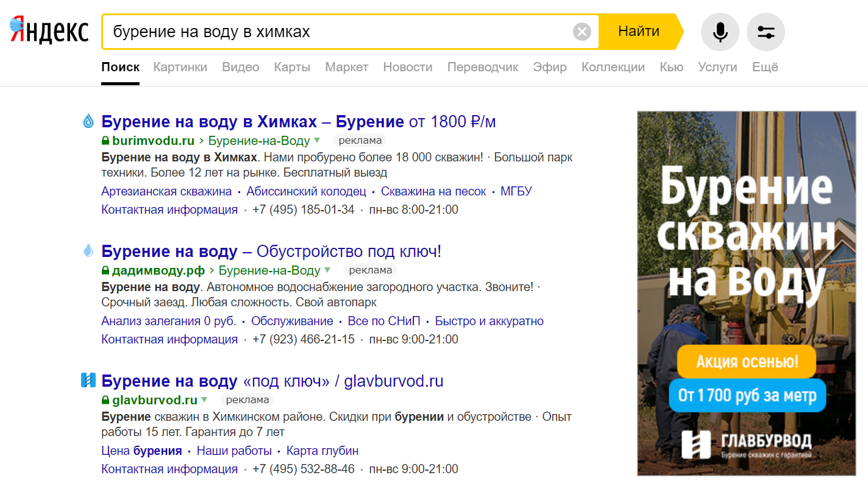This screenshot has width=868, height=489.
Task: Open the Услуги tab
Action: click(717, 67)
